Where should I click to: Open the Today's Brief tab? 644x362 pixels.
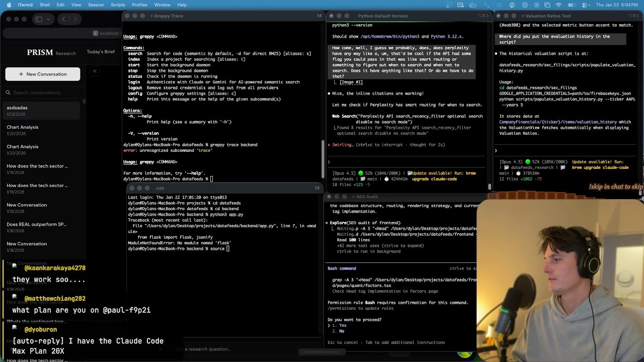(x=101, y=52)
